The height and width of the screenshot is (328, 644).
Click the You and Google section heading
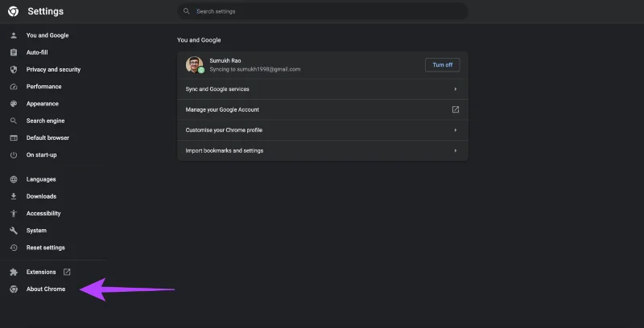tap(199, 40)
